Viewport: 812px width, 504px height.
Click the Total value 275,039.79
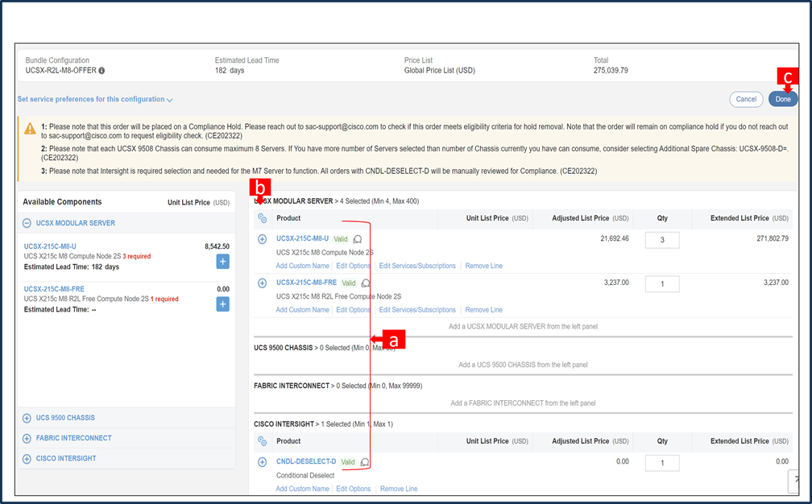(x=611, y=70)
